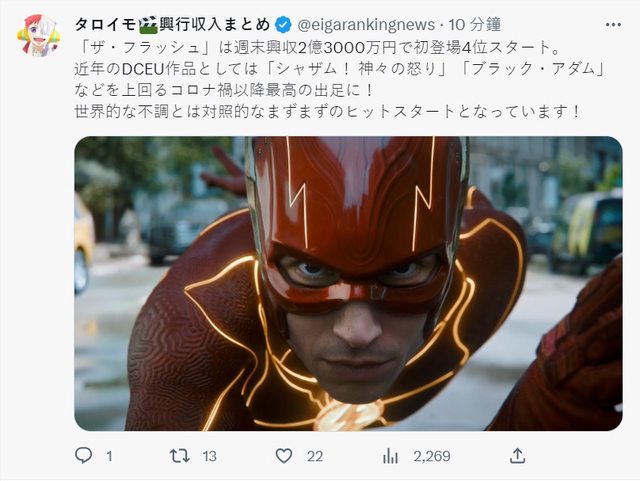The width and height of the screenshot is (640, 481).
Task: Open the tweet timestamp 10 分鐘
Action: tap(475, 25)
